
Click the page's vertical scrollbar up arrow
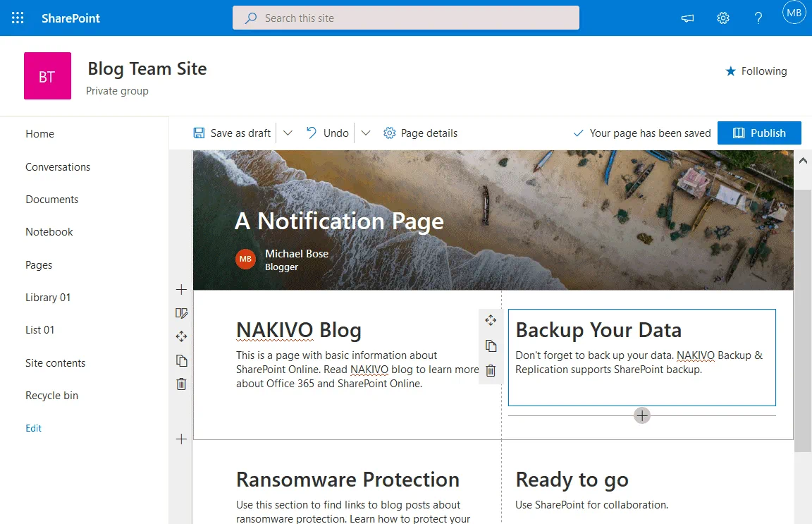pos(802,161)
